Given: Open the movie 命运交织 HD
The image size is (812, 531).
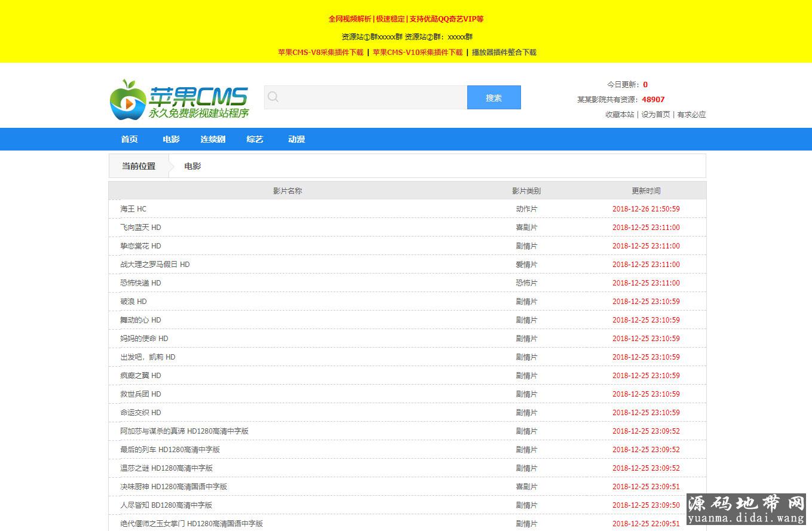Looking at the screenshot, I should 140,413.
